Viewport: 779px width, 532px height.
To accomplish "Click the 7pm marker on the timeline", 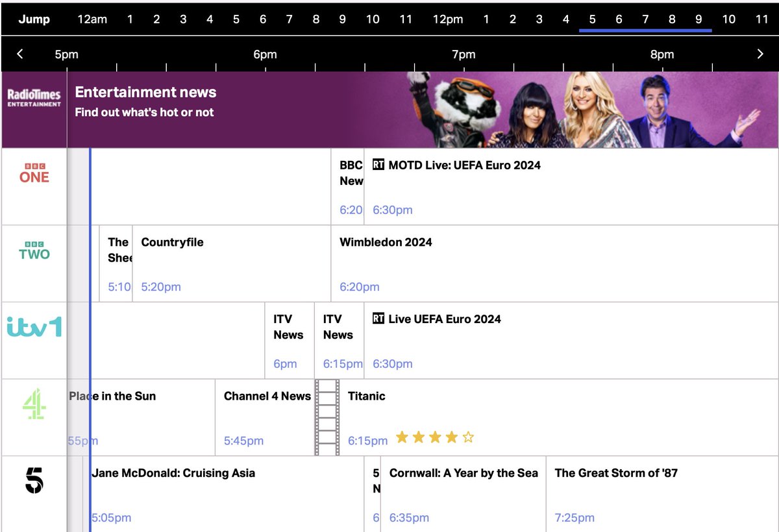I will [x=464, y=54].
